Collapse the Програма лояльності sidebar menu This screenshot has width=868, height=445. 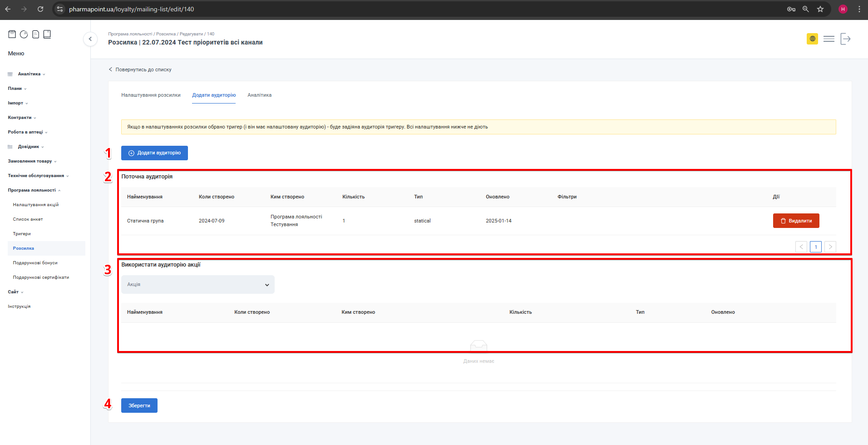[34, 190]
